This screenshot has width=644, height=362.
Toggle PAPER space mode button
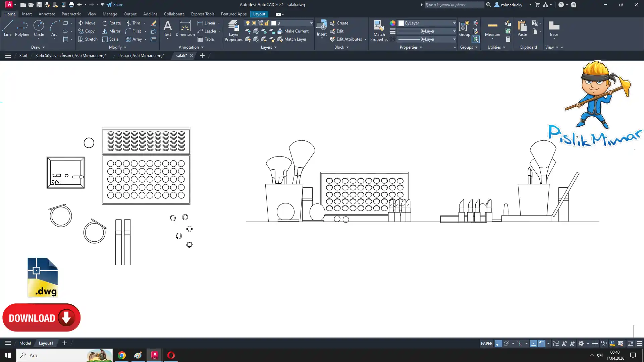click(486, 344)
